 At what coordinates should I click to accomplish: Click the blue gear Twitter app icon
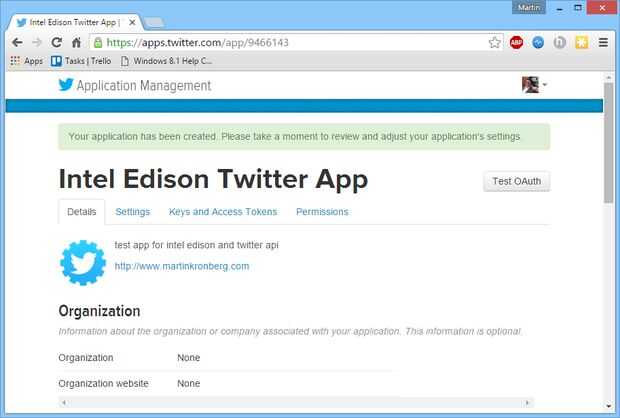[x=83, y=263]
